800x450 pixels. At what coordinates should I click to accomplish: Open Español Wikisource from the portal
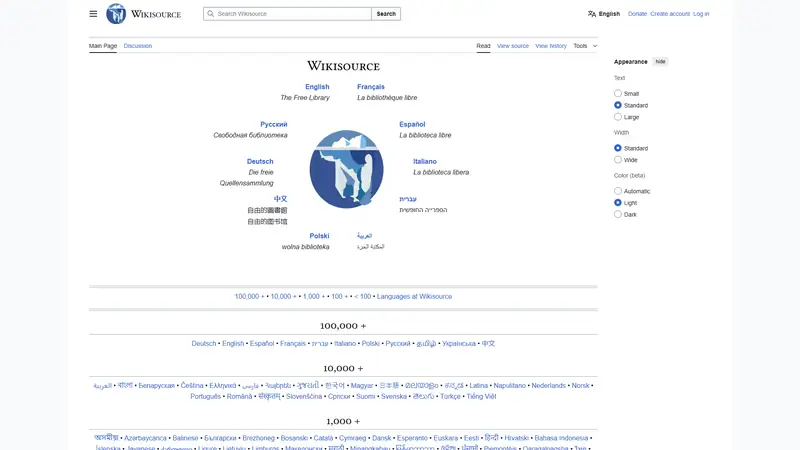click(412, 124)
